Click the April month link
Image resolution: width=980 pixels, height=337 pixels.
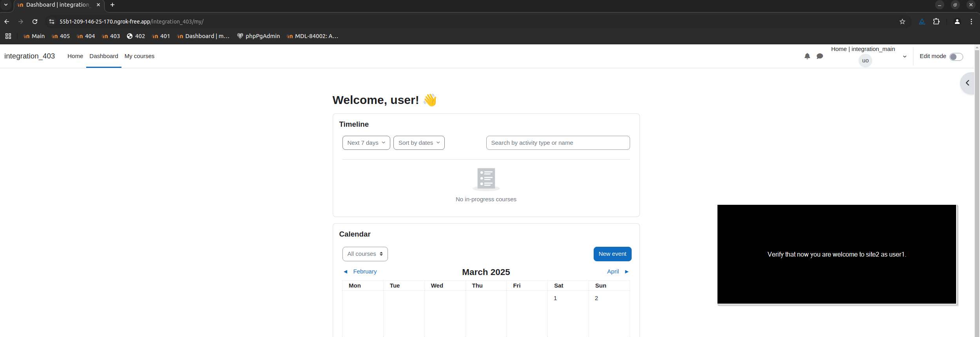tap(613, 271)
